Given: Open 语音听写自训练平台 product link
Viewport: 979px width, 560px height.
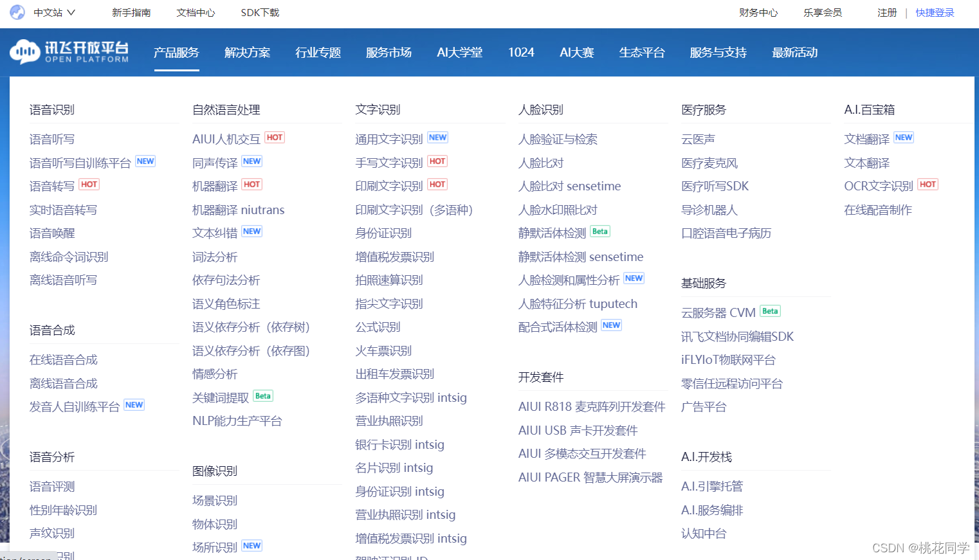Looking at the screenshot, I should [x=80, y=163].
